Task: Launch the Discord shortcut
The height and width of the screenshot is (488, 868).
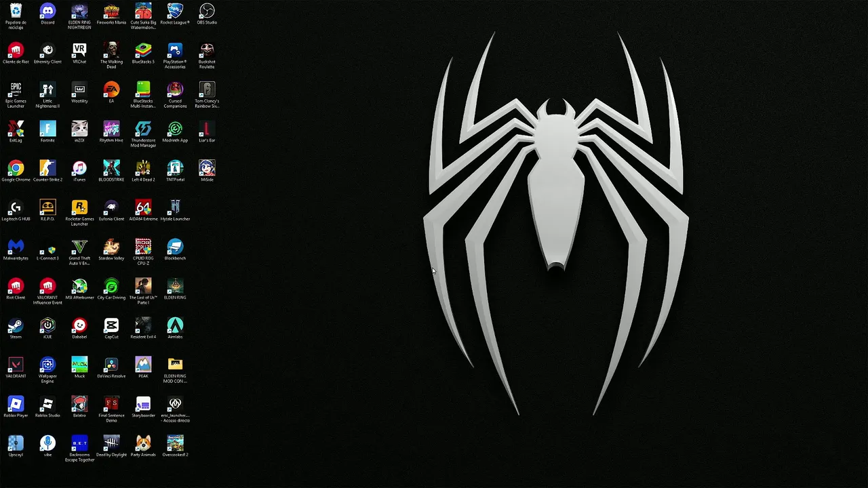Action: click(x=47, y=12)
